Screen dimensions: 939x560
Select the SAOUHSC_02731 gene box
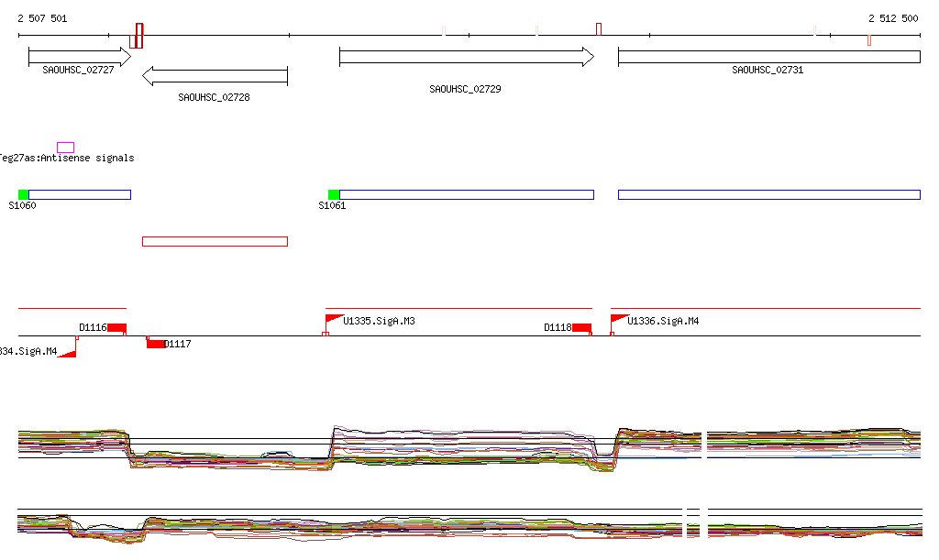[769, 57]
